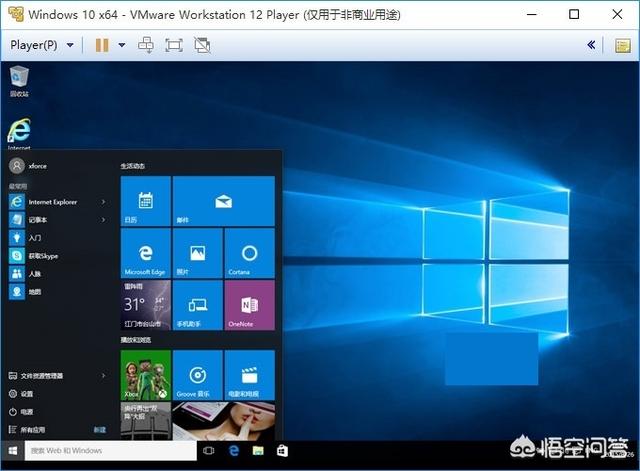Open the Recycle Bin desktop icon

[x=19, y=82]
